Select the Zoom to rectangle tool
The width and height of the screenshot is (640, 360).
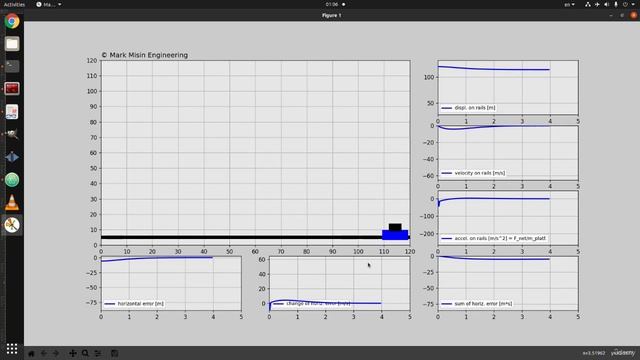click(x=85, y=353)
